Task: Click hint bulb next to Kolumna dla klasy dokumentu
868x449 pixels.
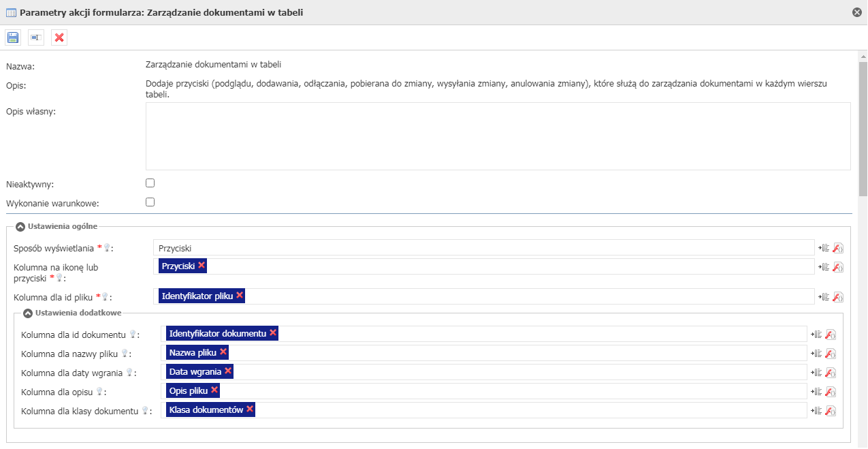Action: pyautogui.click(x=144, y=411)
